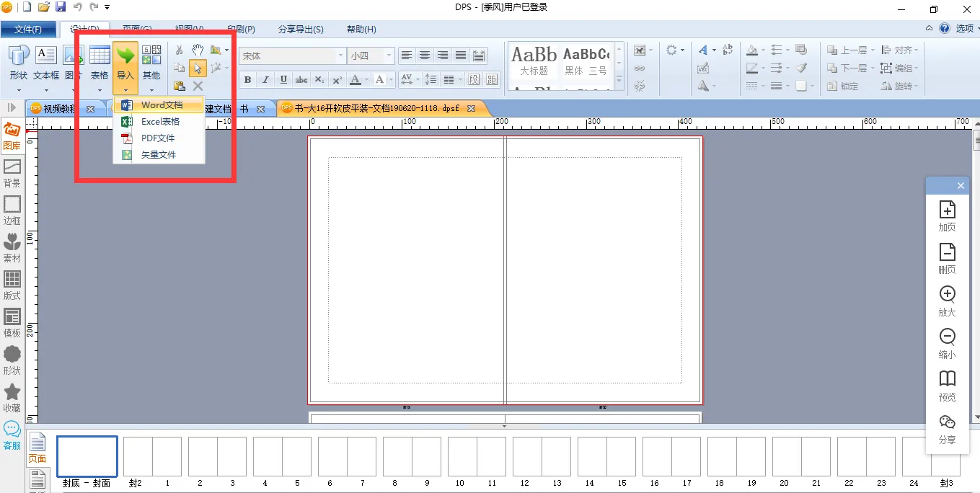This screenshot has width=980, height=493.
Task: Toggle bold formatting button
Action: [x=247, y=80]
